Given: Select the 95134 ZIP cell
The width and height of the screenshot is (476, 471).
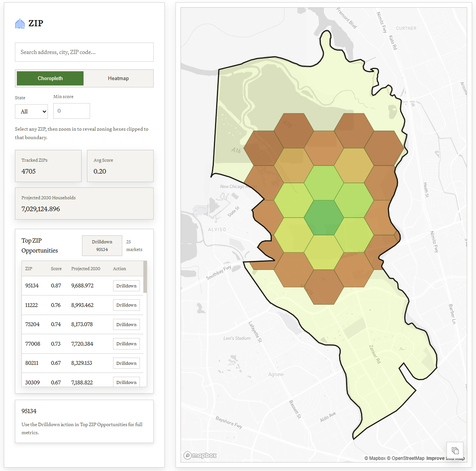Looking at the screenshot, I should click(32, 286).
